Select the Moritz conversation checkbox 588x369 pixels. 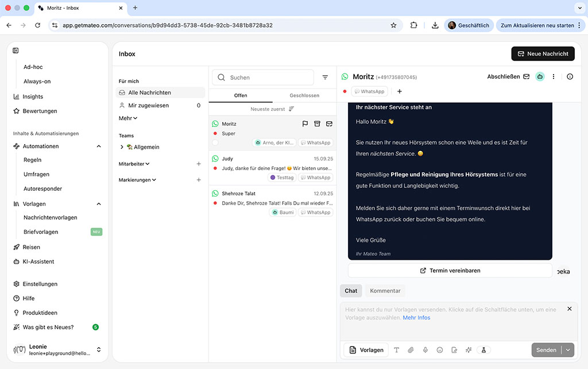click(x=215, y=143)
